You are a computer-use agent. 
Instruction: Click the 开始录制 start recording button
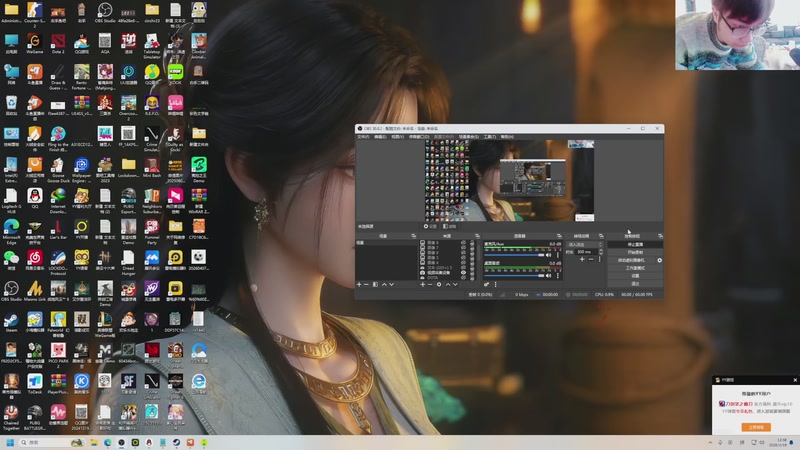634,252
